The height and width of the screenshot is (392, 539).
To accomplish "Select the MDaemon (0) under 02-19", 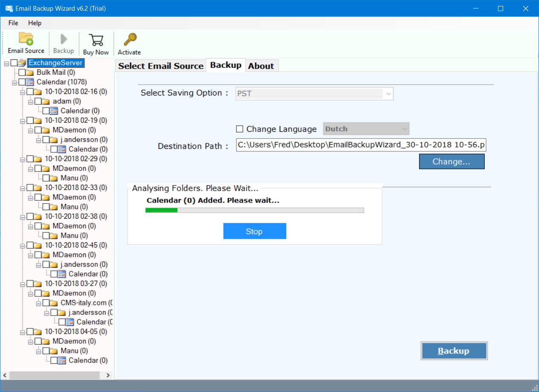I will point(74,130).
